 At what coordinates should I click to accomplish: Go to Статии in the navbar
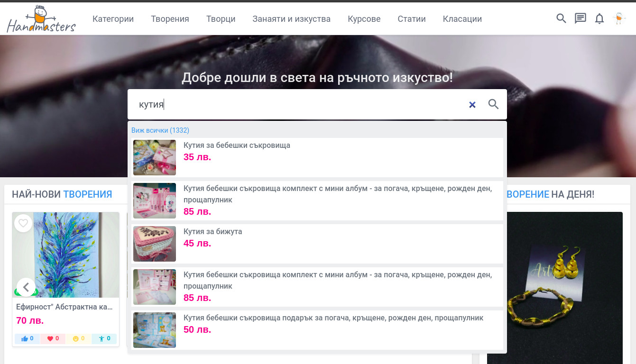coord(412,19)
